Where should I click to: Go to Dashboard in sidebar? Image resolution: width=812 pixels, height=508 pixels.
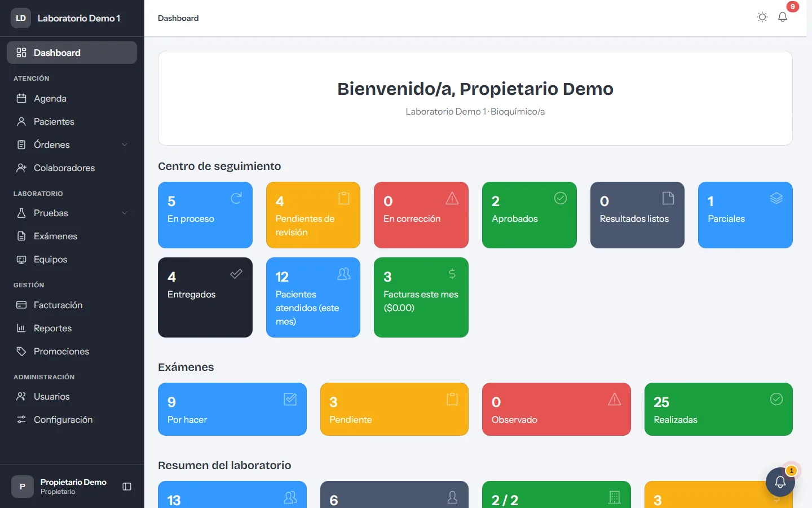tap(72, 52)
